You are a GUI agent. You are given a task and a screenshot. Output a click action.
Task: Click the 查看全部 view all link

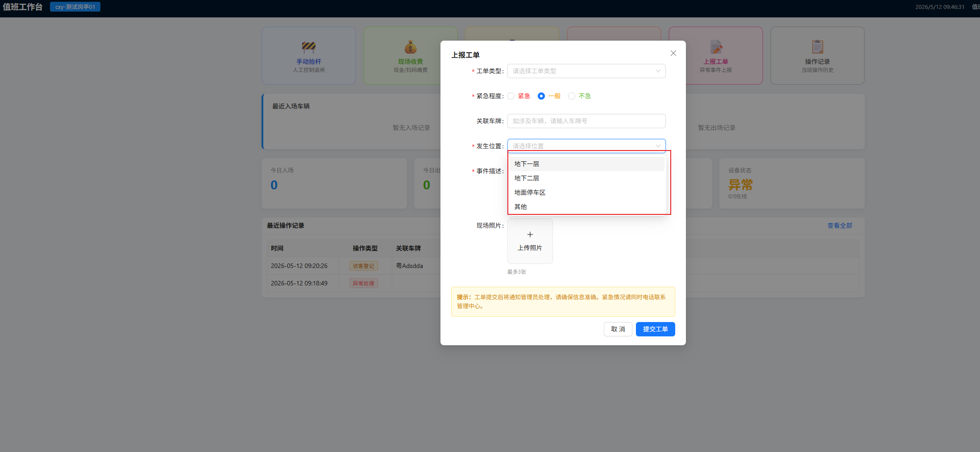(840, 226)
